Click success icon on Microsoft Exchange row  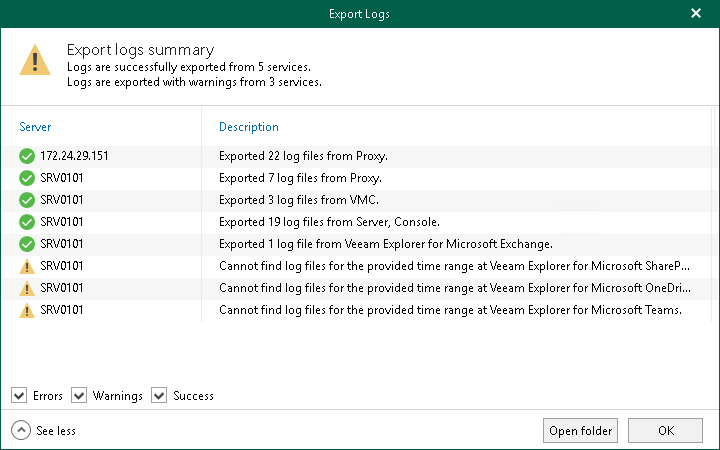click(x=27, y=244)
